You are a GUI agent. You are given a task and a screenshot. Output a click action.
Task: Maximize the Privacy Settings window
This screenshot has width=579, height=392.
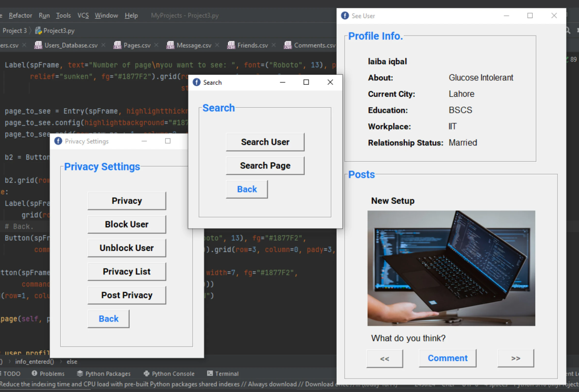pos(168,141)
